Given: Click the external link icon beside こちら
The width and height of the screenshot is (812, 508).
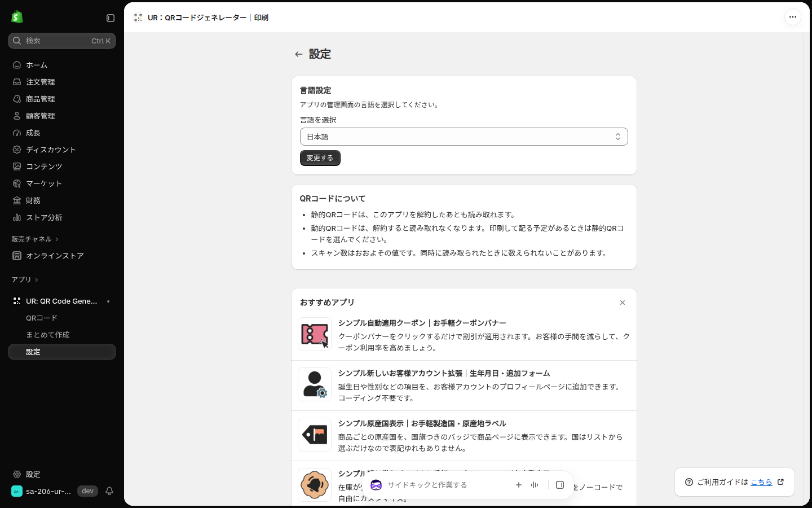Looking at the screenshot, I should [780, 482].
